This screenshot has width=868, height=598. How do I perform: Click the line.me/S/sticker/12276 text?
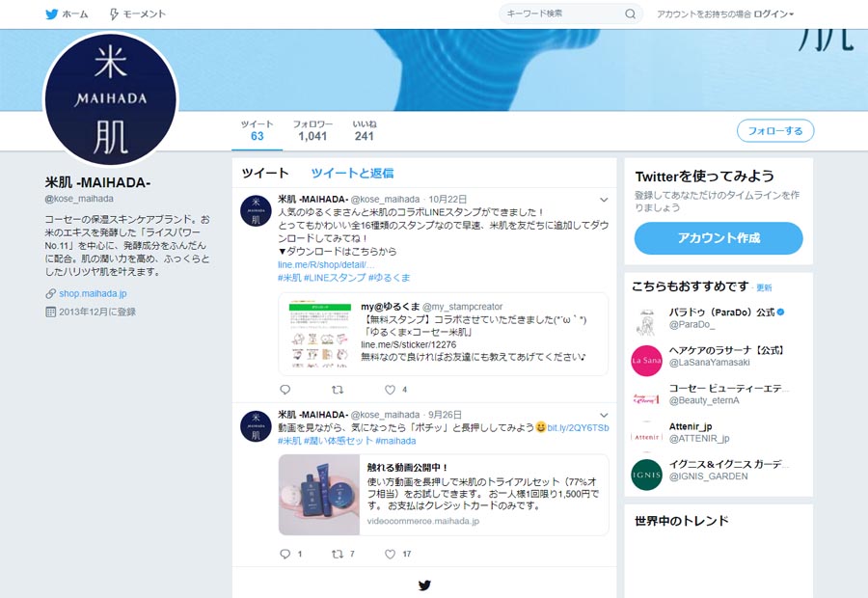pos(409,344)
